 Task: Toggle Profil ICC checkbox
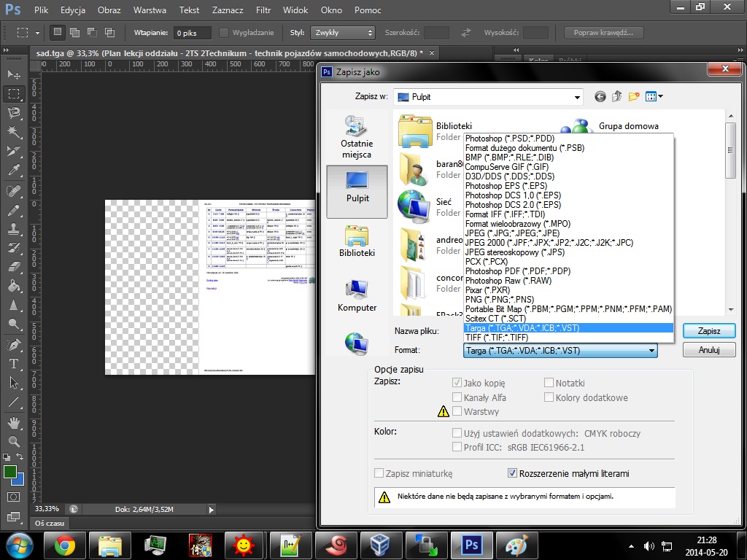[x=457, y=447]
